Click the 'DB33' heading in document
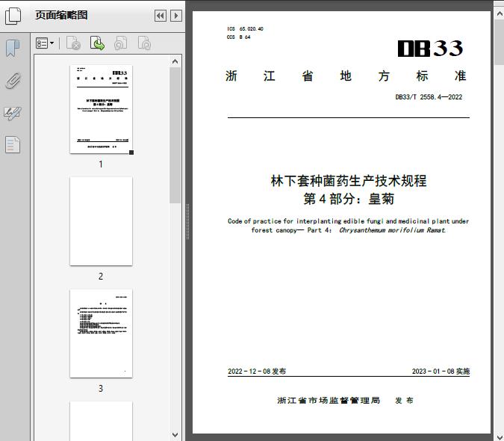 click(x=430, y=49)
